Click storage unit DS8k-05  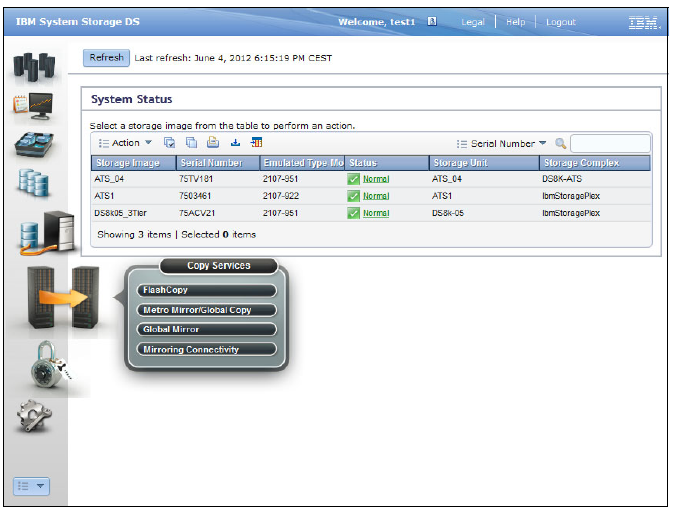pos(448,213)
